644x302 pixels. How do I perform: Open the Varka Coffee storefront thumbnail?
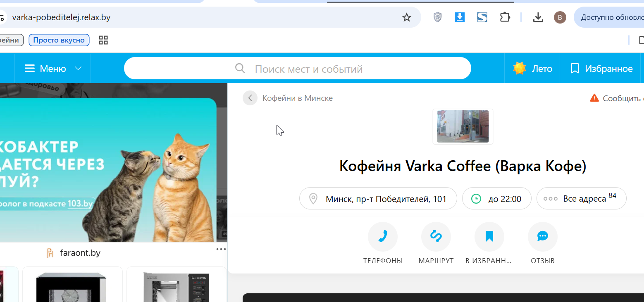pyautogui.click(x=463, y=126)
